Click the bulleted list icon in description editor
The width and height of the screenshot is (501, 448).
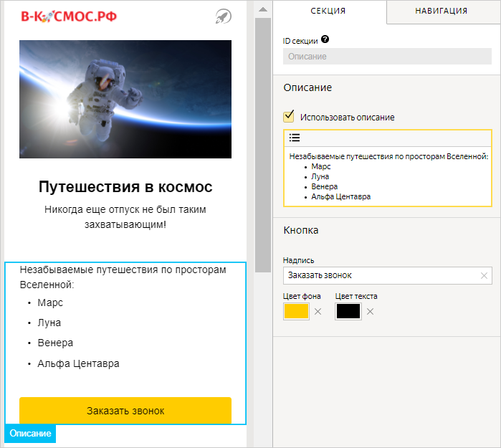click(295, 138)
